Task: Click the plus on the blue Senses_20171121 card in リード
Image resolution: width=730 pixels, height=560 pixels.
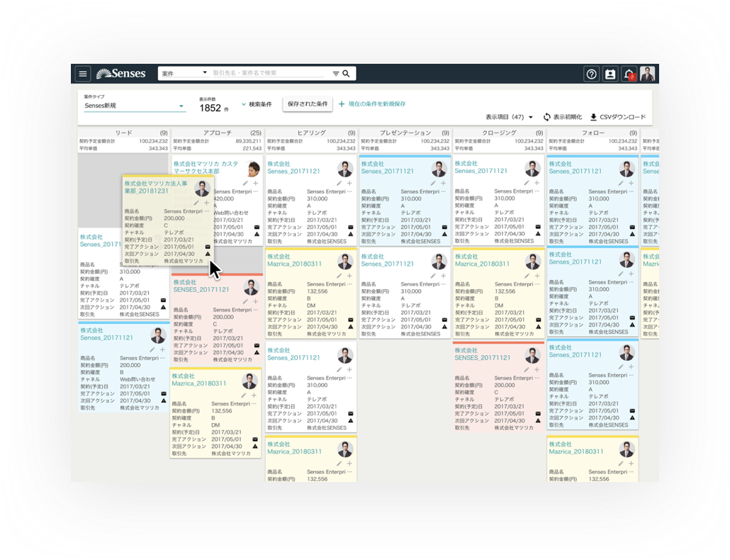Action: [x=162, y=349]
